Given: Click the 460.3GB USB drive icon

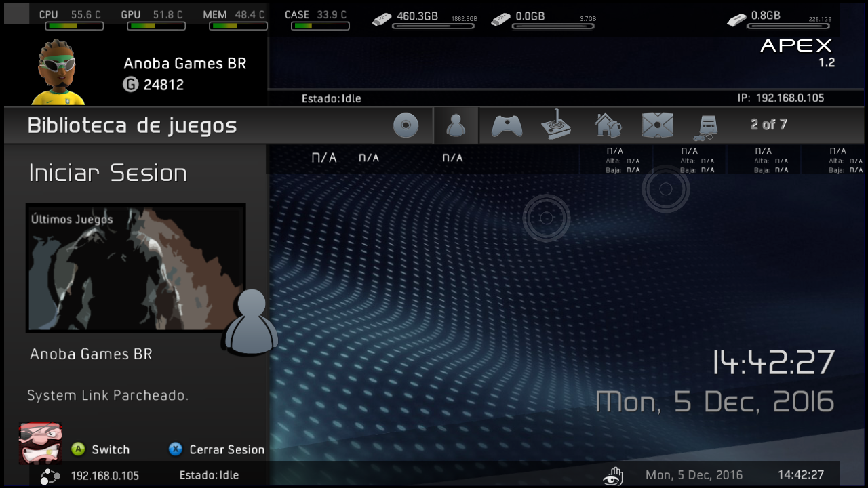Looking at the screenshot, I should point(382,19).
